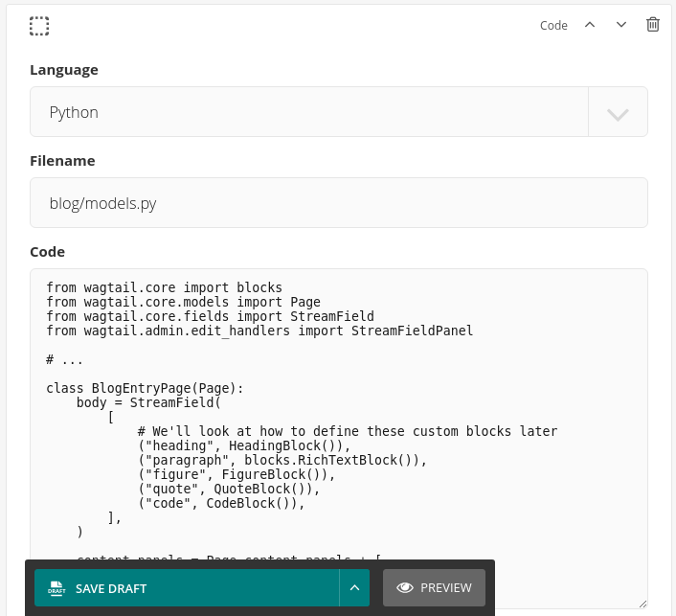This screenshot has height=616, width=676.
Task: Click 'body = StreamField(' line
Action: (148, 402)
